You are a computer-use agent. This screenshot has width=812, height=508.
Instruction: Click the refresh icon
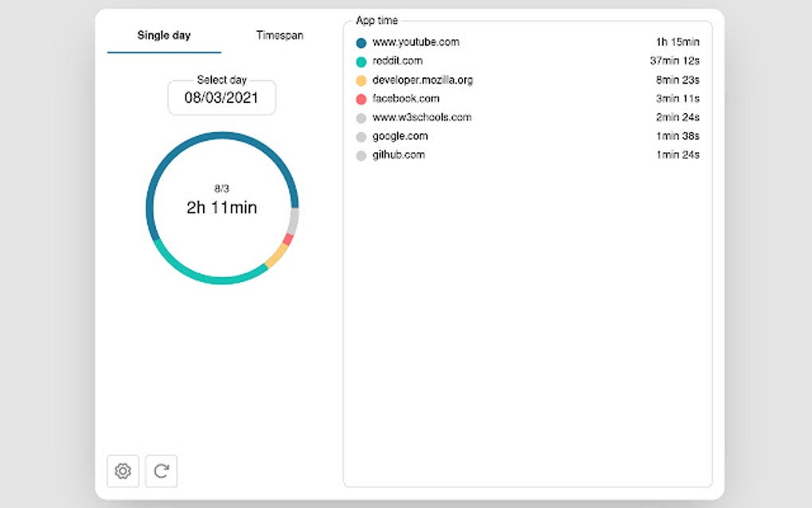pyautogui.click(x=161, y=471)
